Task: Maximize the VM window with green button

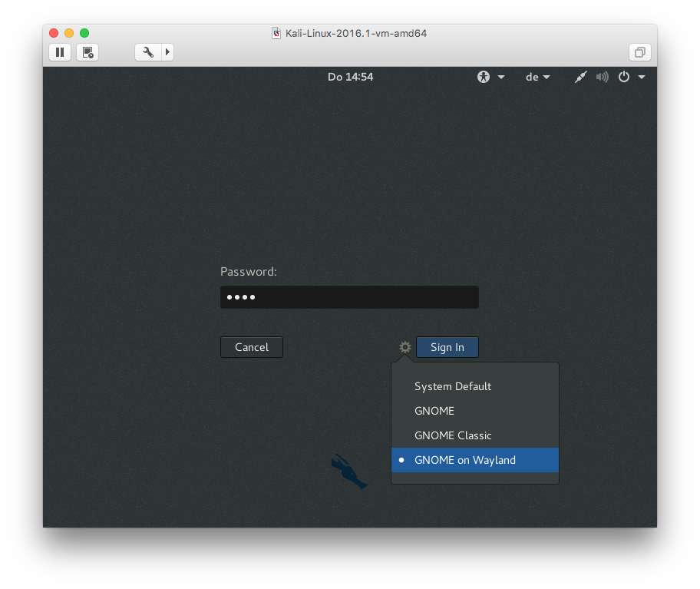Action: click(x=84, y=33)
